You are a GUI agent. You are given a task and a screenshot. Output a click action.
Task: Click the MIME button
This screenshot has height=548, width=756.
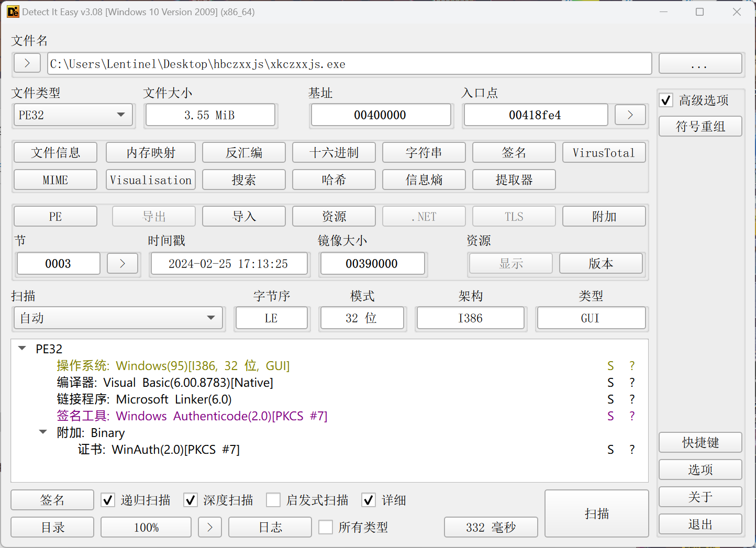point(55,180)
